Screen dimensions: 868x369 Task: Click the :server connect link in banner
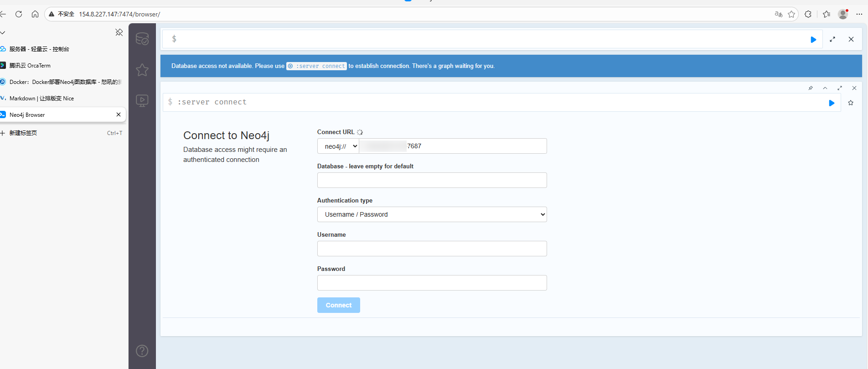pyautogui.click(x=316, y=66)
